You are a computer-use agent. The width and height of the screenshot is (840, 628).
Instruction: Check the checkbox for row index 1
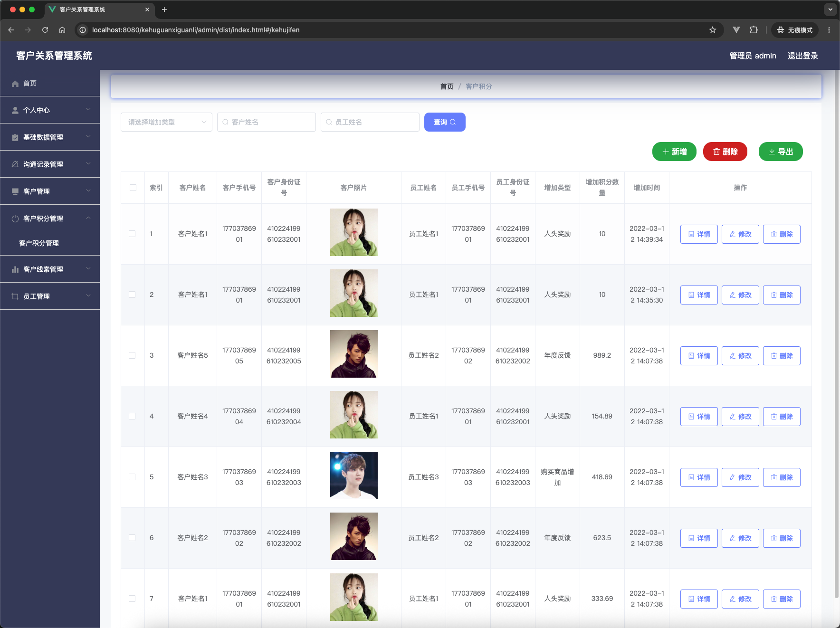point(132,234)
